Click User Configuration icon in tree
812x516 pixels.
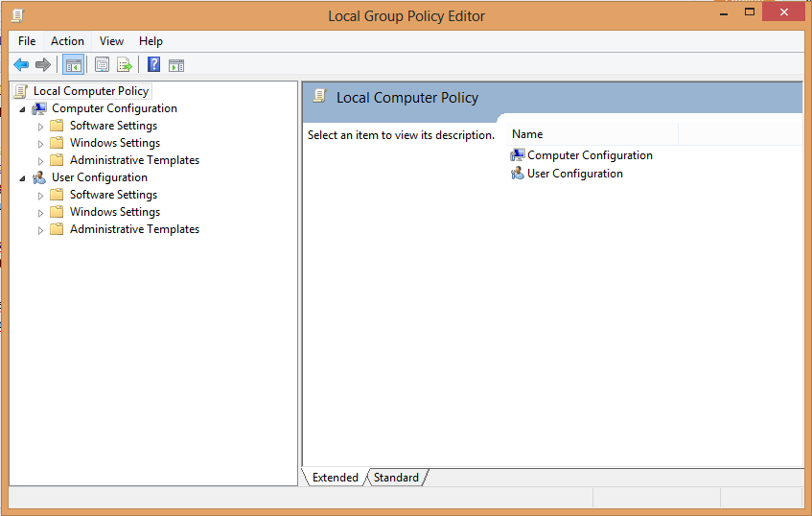pos(39,177)
